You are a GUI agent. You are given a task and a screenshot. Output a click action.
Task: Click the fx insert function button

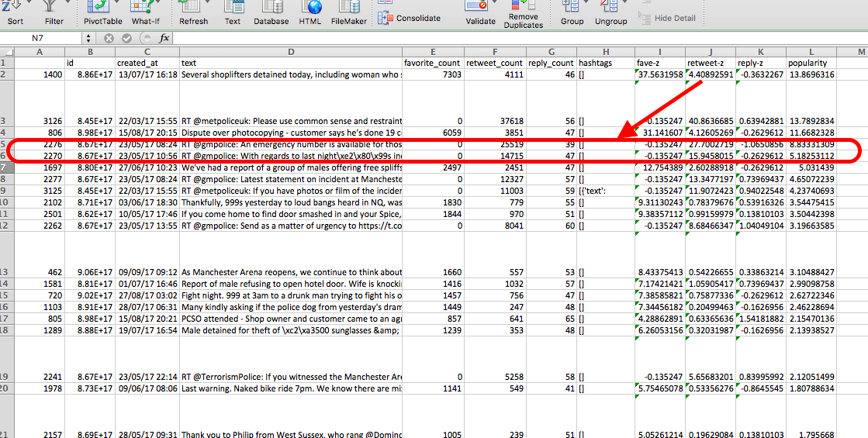(164, 38)
